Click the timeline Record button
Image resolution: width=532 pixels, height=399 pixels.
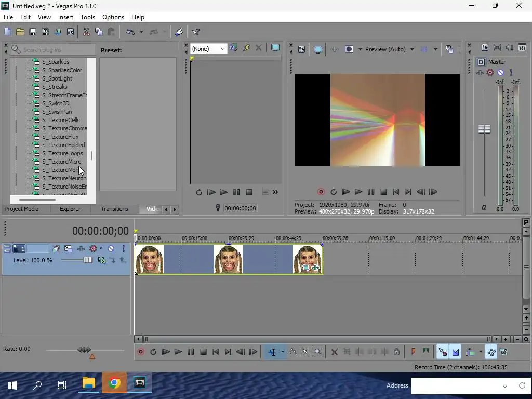click(140, 352)
